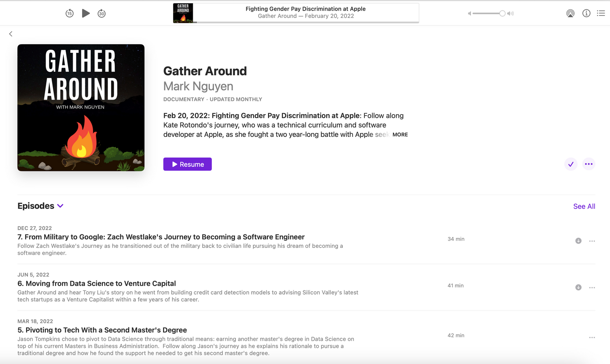Screen dimensions: 610x364
Task: Skip forward 30 seconds
Action: [x=102, y=13]
